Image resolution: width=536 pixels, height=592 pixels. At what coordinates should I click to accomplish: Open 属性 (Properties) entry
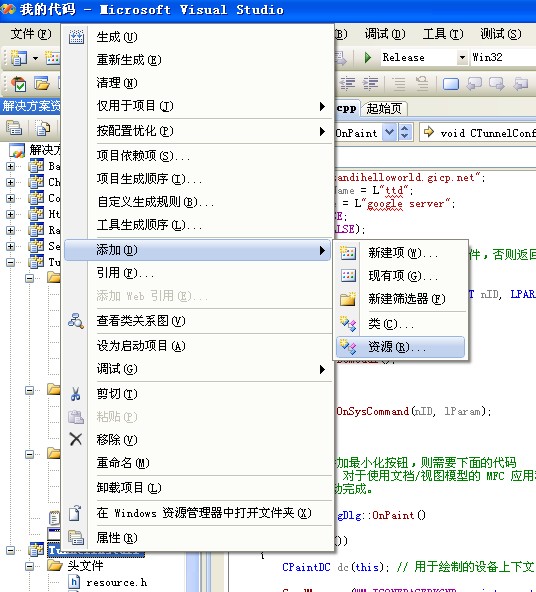(x=198, y=538)
